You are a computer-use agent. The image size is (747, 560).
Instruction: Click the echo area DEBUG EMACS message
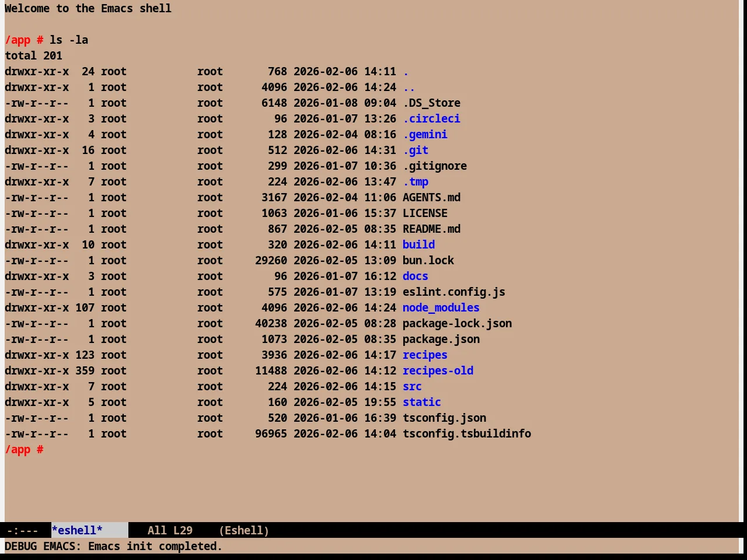click(114, 547)
